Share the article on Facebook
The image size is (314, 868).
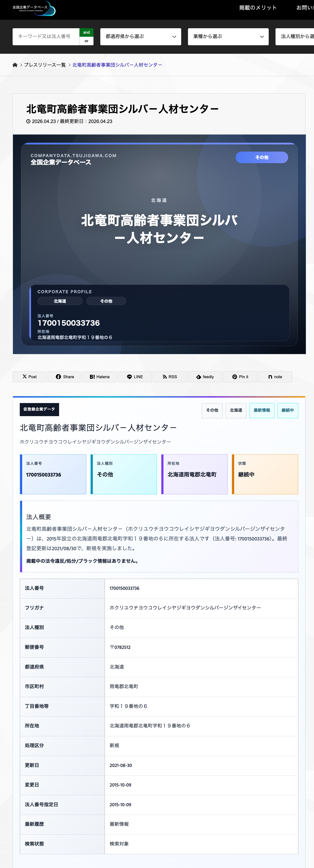pyautogui.click(x=64, y=377)
